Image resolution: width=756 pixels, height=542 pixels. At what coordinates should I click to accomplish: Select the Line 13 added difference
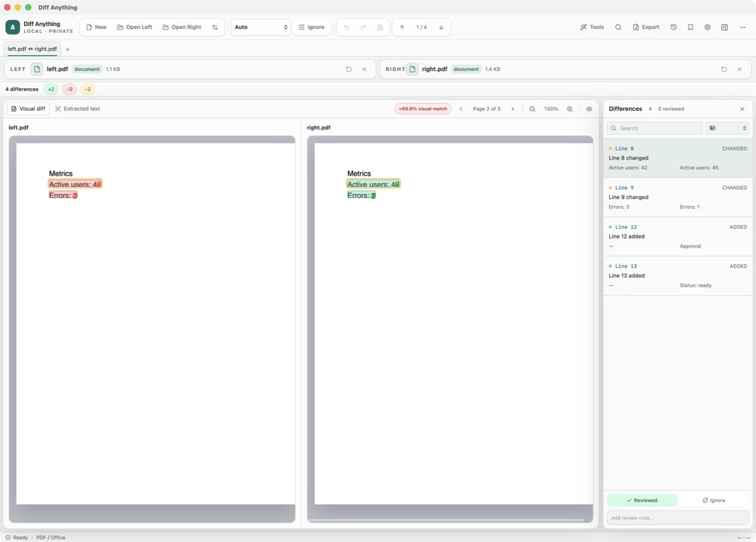tap(678, 275)
